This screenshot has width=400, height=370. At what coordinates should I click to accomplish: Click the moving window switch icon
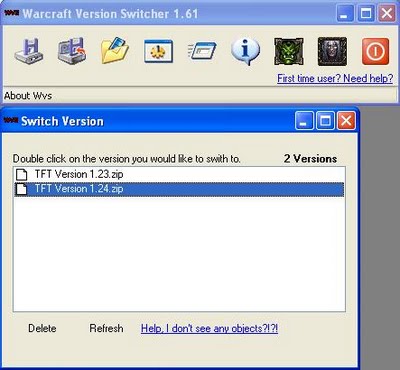[202, 51]
